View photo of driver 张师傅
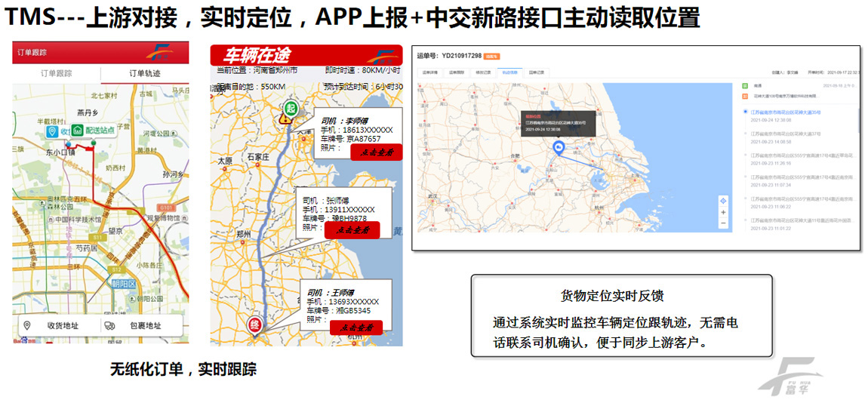This screenshot has width=868, height=406. [x=351, y=230]
